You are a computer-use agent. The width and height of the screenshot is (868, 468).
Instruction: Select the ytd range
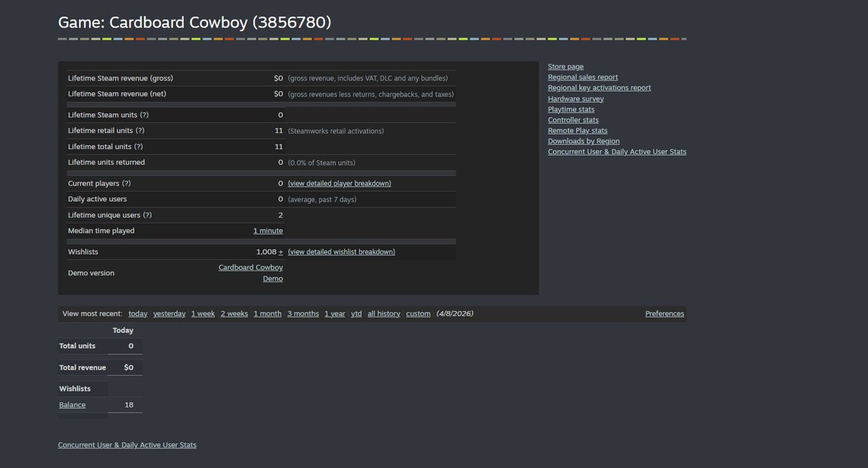pyautogui.click(x=356, y=314)
